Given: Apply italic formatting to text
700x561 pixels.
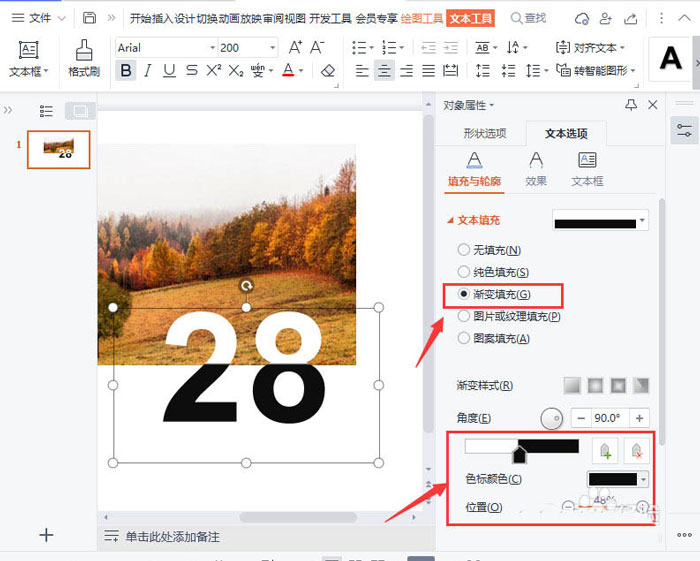Looking at the screenshot, I should (148, 70).
